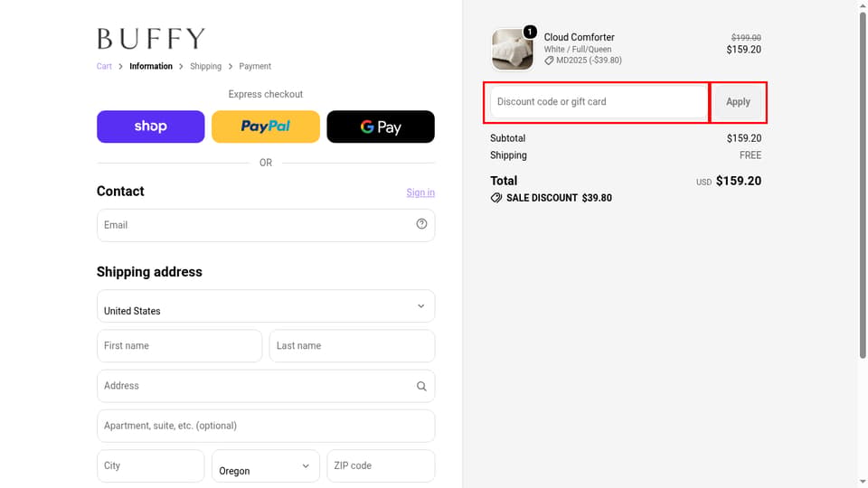Open the United States country dropdown
Viewport: 868px width, 488px height.
click(x=266, y=306)
